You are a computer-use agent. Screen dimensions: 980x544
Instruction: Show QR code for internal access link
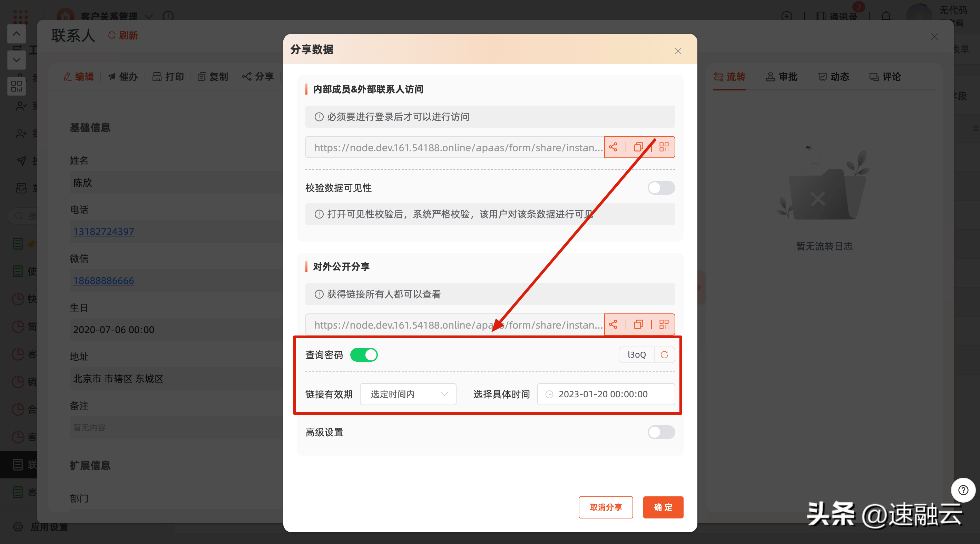click(664, 147)
